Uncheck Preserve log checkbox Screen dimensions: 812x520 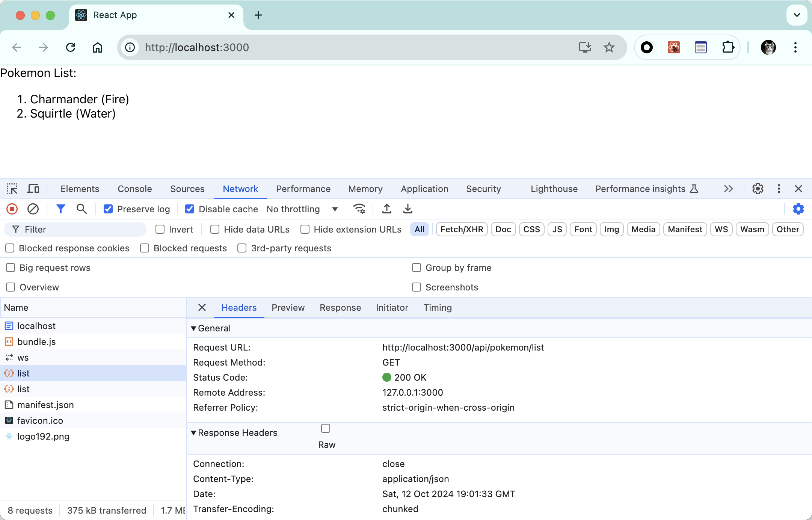point(108,209)
